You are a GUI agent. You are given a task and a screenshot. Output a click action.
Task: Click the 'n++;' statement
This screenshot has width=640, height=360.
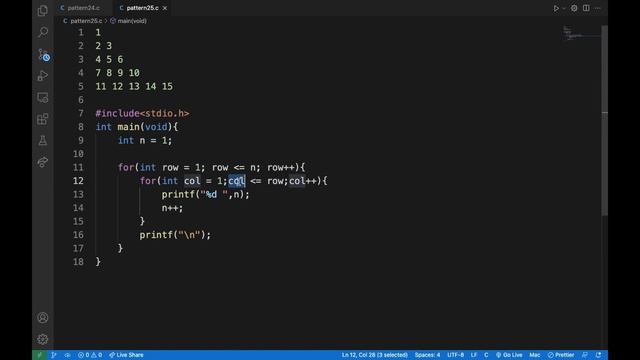pyautogui.click(x=172, y=208)
